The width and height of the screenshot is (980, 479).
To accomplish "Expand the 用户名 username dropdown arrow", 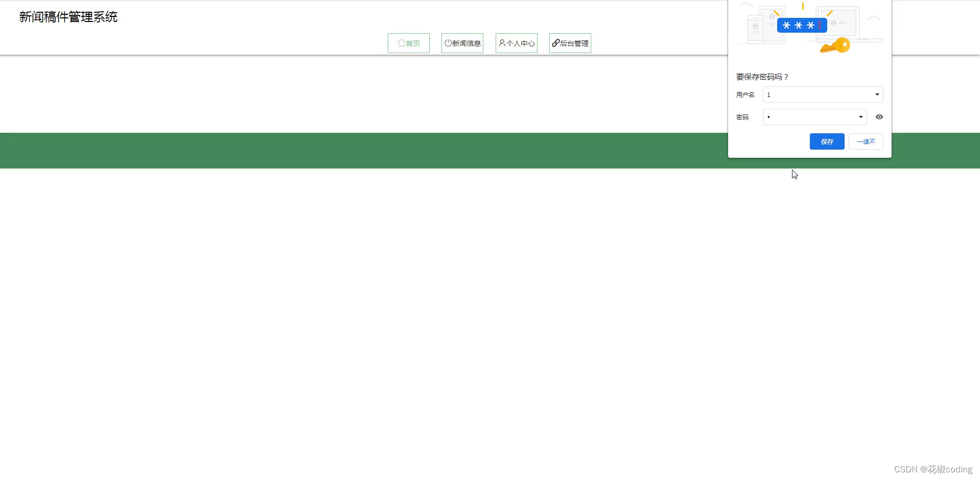I will pos(877,94).
